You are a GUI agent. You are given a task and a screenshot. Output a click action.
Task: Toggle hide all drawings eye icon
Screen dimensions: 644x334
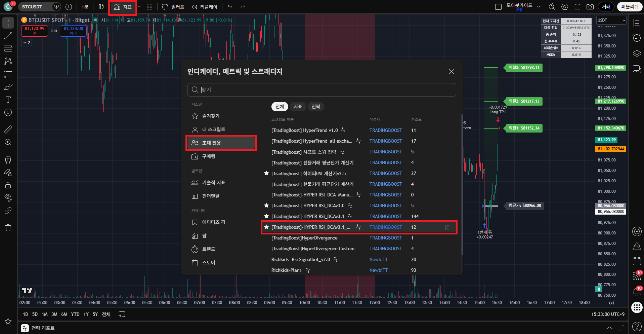[8, 198]
